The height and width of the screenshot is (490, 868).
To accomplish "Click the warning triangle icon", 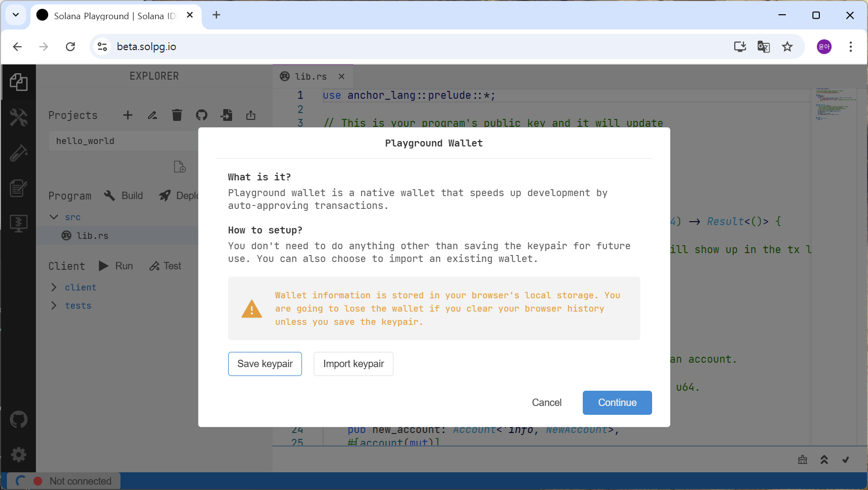I will point(252,309).
